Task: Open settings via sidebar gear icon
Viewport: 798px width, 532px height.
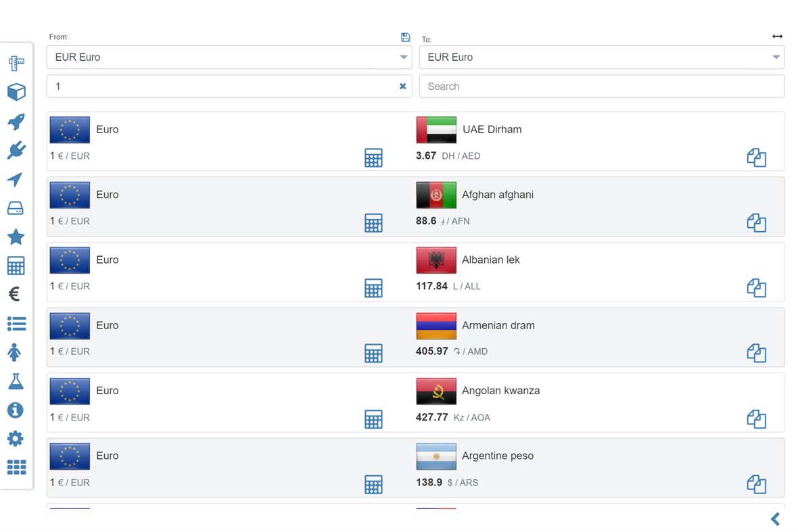Action: 16,439
